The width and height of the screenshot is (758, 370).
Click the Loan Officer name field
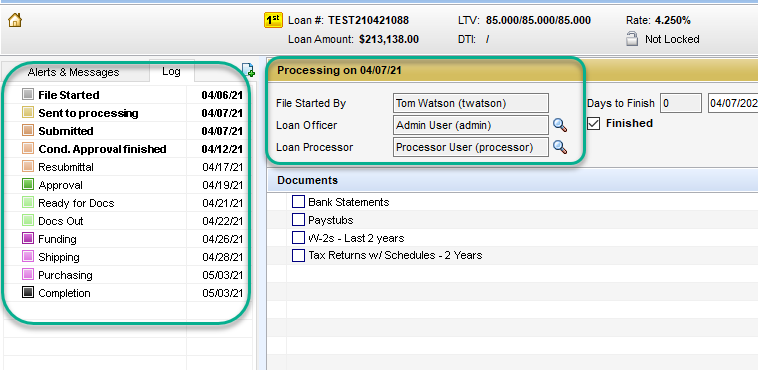pos(471,125)
